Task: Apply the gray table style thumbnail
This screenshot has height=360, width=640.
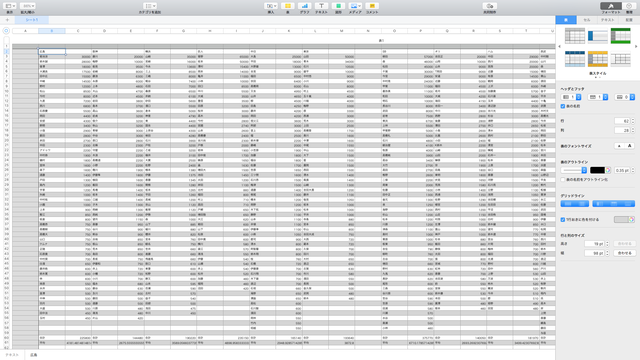Action: pyautogui.click(x=575, y=36)
